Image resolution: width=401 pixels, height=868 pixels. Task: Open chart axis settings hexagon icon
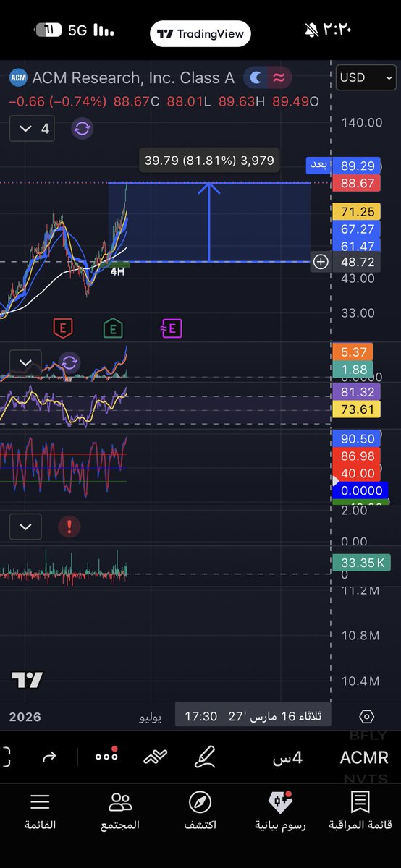(366, 717)
